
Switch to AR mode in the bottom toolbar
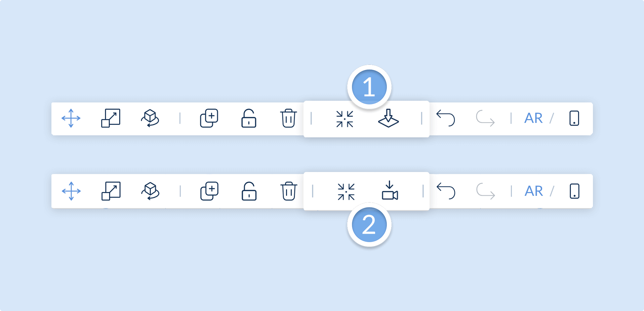[534, 191]
